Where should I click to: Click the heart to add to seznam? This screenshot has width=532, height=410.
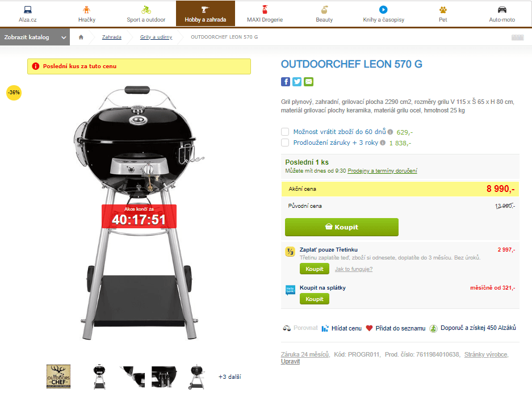point(371,328)
